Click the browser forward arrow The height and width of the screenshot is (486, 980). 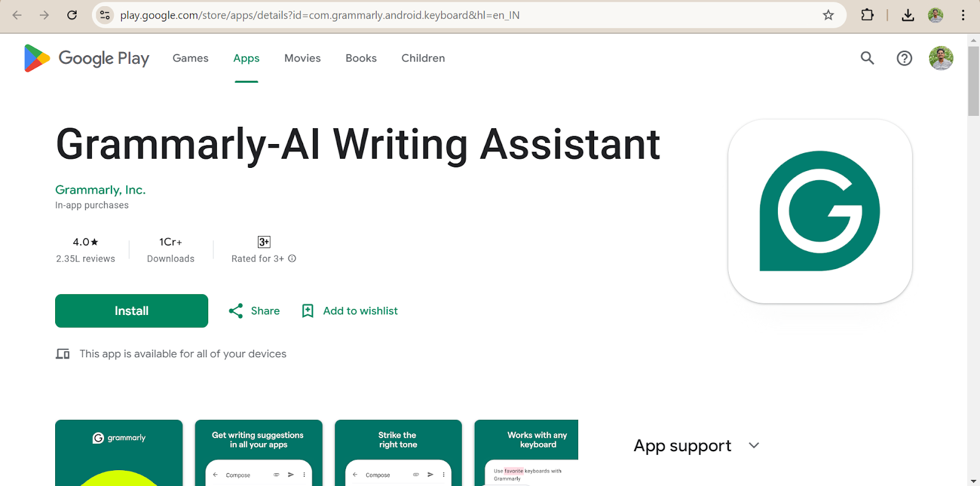tap(44, 15)
